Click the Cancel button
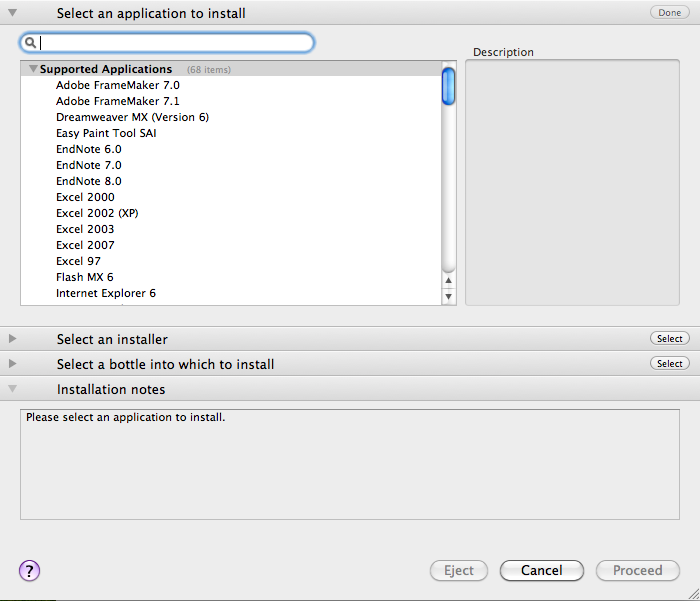The image size is (700, 601). click(542, 570)
